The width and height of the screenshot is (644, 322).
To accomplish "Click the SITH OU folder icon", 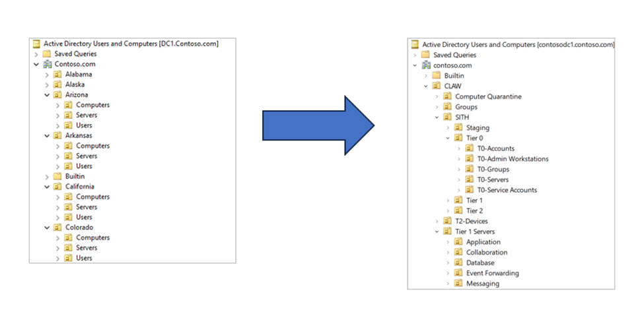I will (447, 117).
